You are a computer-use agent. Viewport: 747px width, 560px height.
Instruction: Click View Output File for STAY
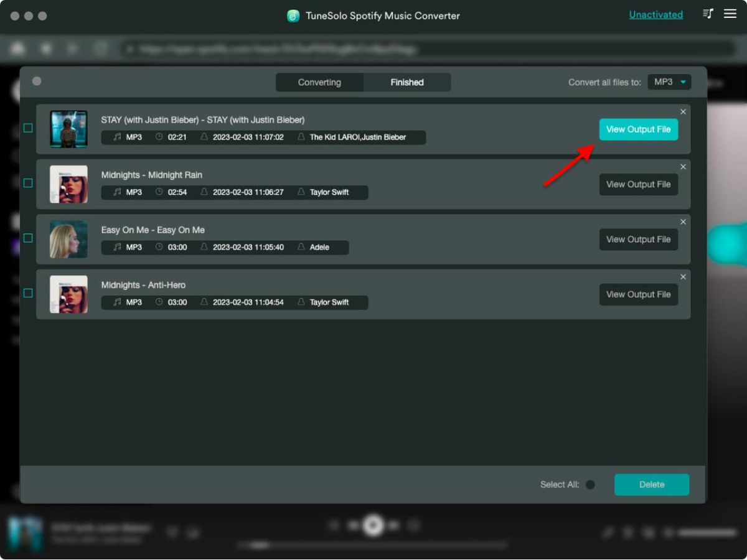tap(638, 129)
